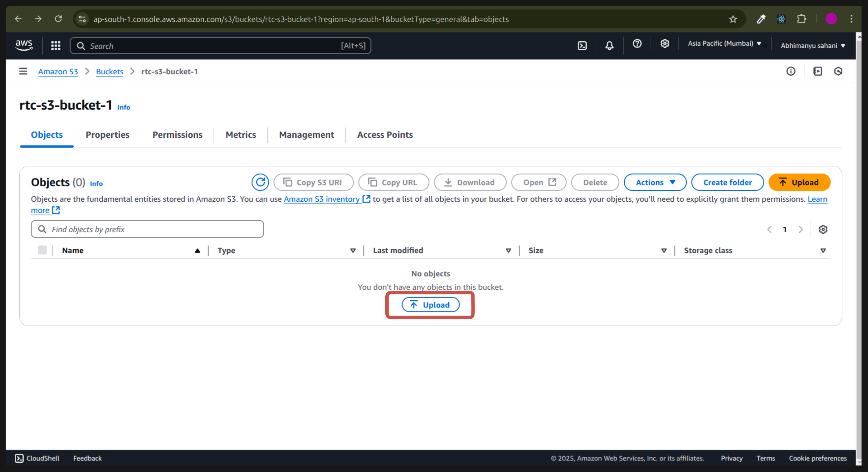Click CloudShell in the footer
868x472 pixels.
[37, 458]
